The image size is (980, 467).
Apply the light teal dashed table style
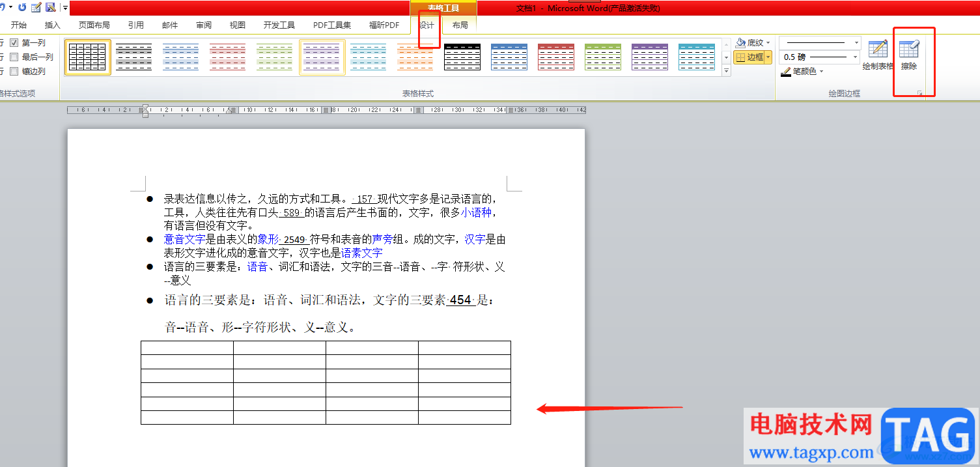point(369,57)
